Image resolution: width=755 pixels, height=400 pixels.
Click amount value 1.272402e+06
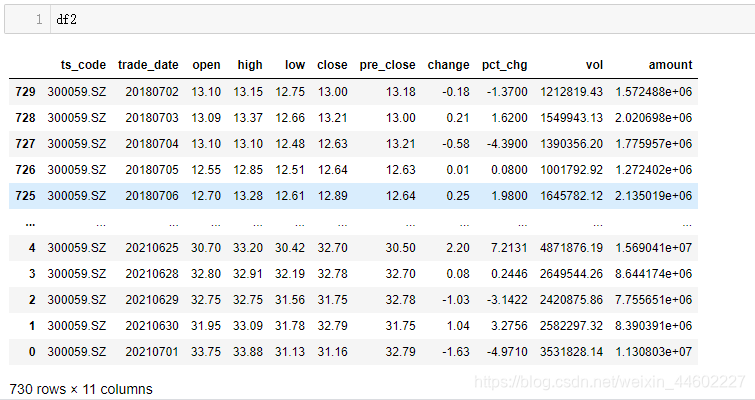point(653,169)
